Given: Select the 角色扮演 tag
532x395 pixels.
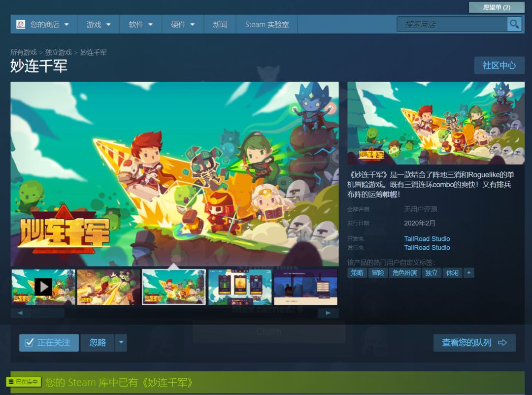Looking at the screenshot, I should pyautogui.click(x=404, y=273).
